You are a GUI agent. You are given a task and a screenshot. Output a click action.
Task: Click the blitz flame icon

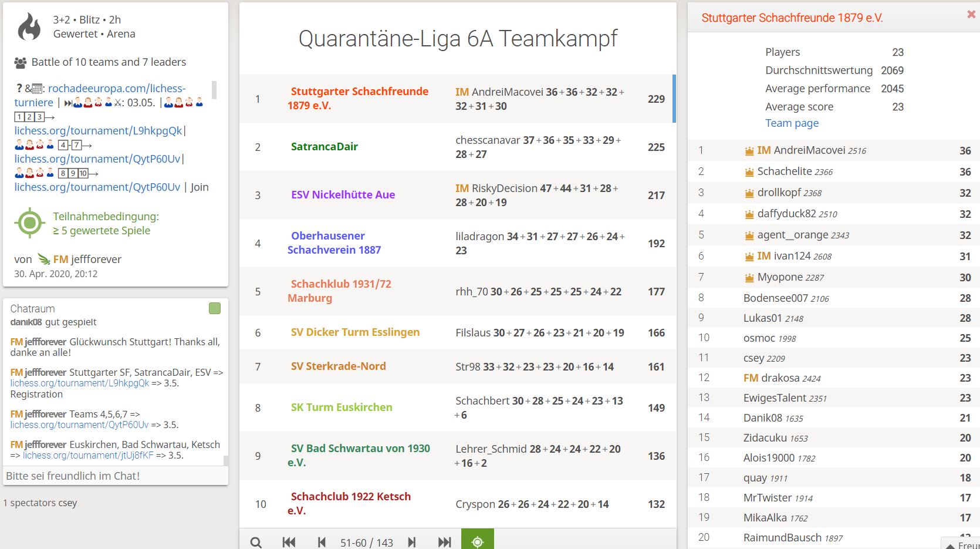29,27
